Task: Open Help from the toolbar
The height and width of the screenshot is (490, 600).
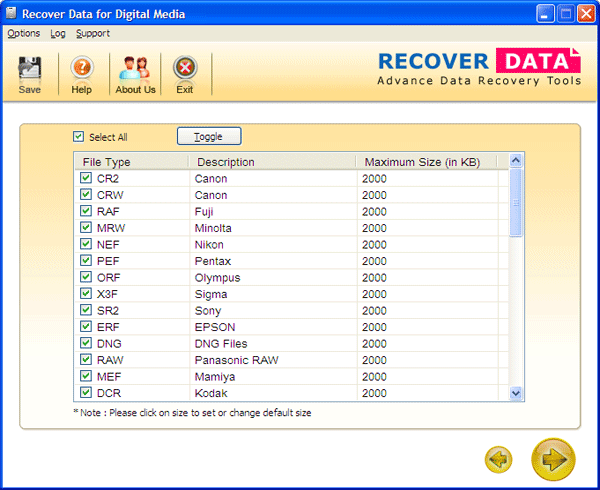Action: coord(82,69)
